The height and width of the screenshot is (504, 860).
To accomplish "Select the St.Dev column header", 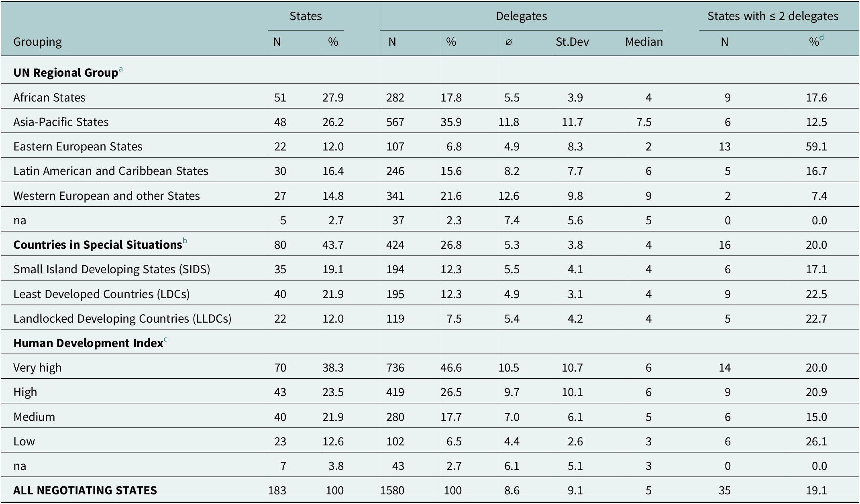I will coord(572,42).
